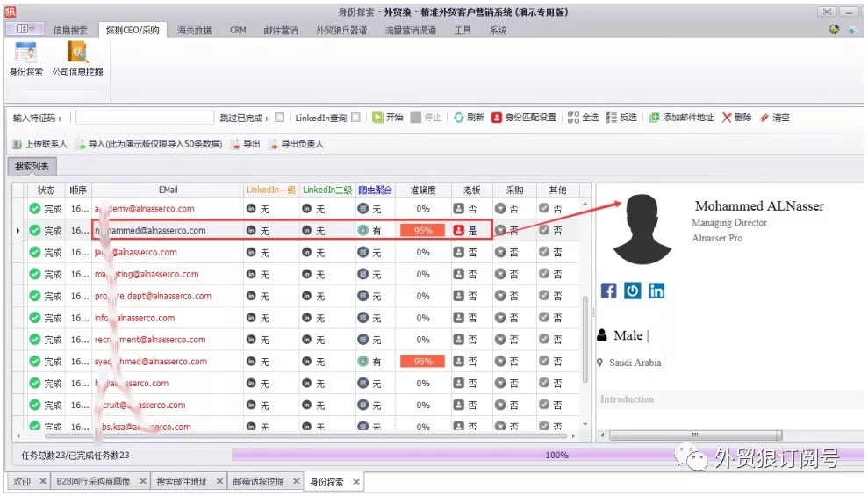The width and height of the screenshot is (868, 496).
Task: Click crawler icon in syed row
Action: coord(362,362)
